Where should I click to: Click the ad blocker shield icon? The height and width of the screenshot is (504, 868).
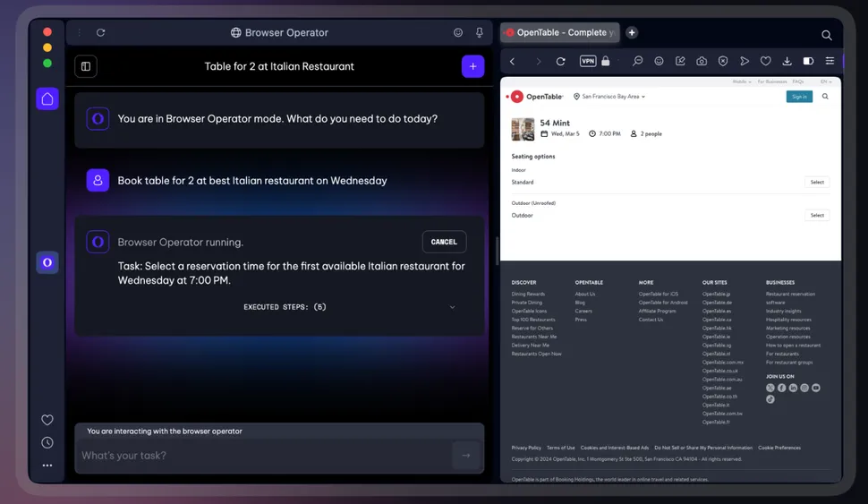[x=723, y=61]
